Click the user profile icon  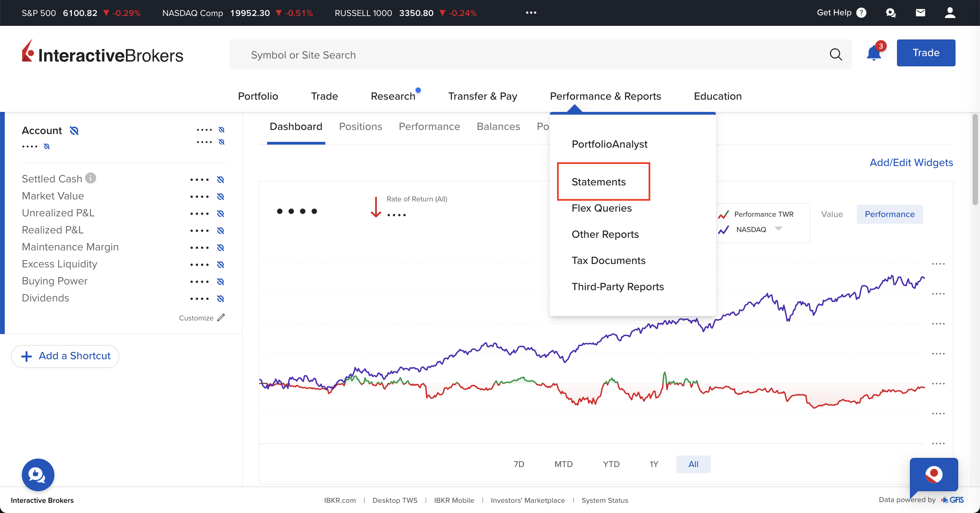[948, 13]
